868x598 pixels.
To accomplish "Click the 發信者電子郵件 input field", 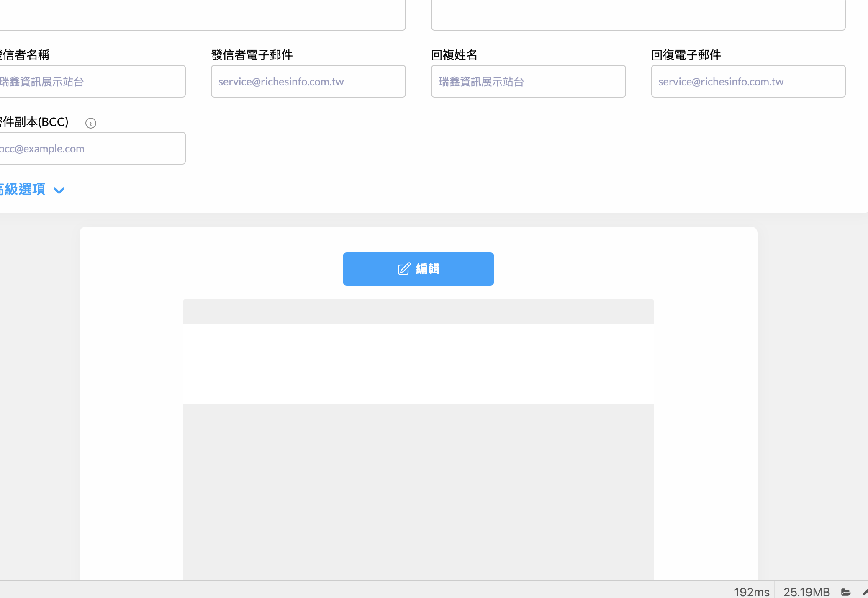I will point(308,81).
